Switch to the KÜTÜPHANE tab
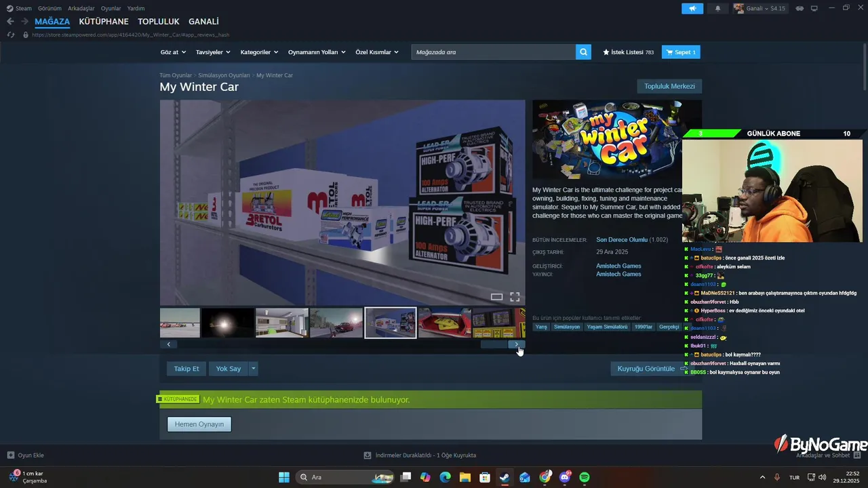868x488 pixels. (104, 22)
